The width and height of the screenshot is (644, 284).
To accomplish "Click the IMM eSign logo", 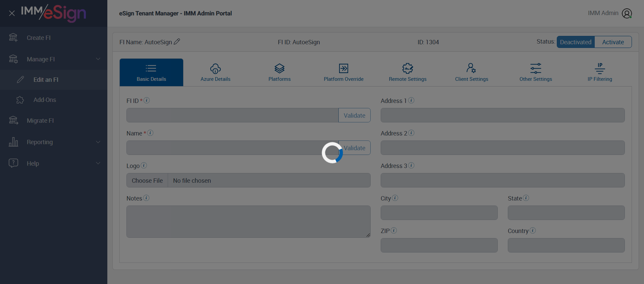I will click(x=54, y=13).
